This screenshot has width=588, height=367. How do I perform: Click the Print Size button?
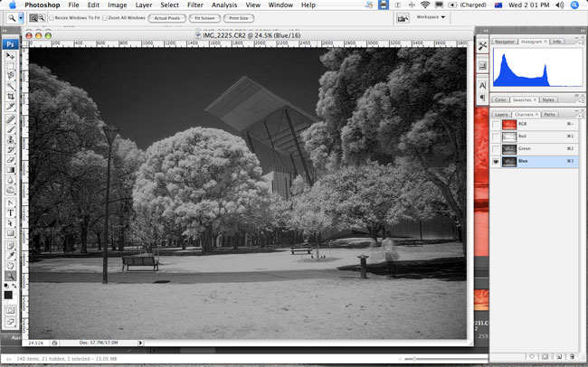(239, 18)
